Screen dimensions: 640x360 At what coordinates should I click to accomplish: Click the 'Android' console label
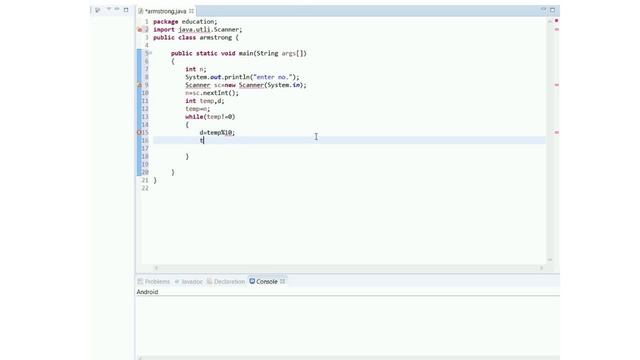(147, 292)
